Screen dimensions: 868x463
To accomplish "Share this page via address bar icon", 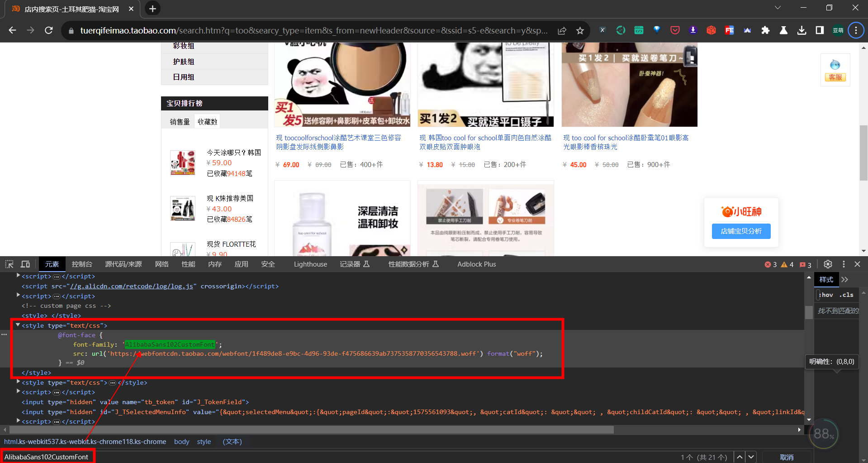I will (562, 30).
